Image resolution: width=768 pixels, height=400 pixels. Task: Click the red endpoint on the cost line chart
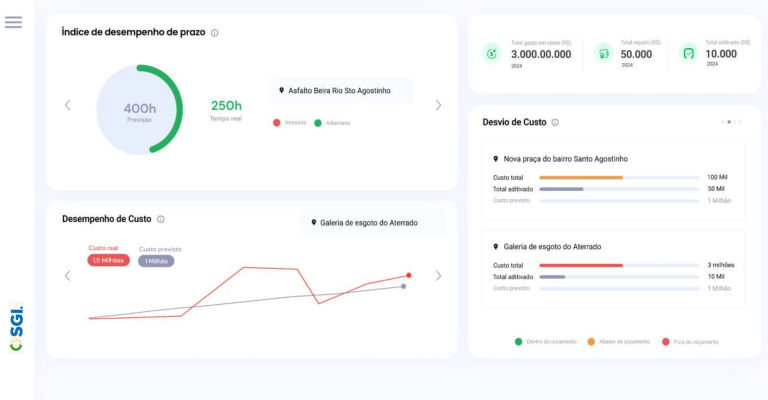tap(408, 275)
